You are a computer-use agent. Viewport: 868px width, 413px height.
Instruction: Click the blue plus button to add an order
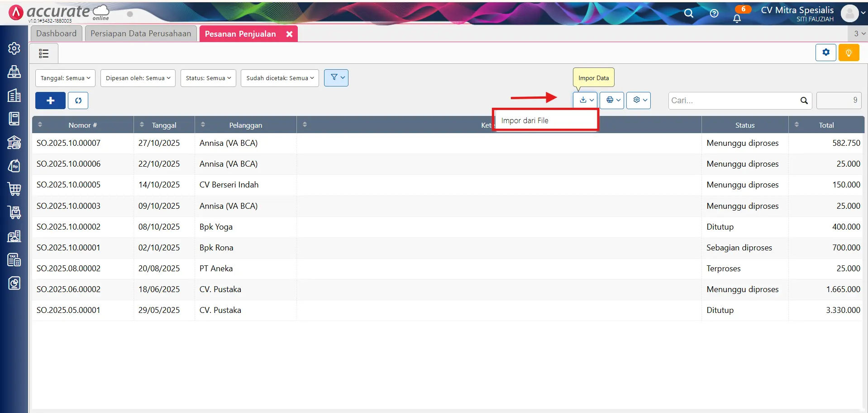point(50,100)
